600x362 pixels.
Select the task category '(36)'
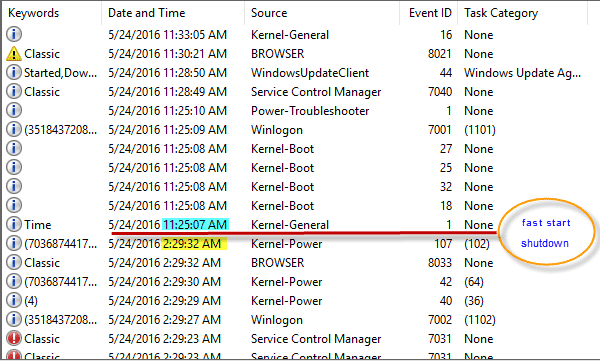[474, 301]
